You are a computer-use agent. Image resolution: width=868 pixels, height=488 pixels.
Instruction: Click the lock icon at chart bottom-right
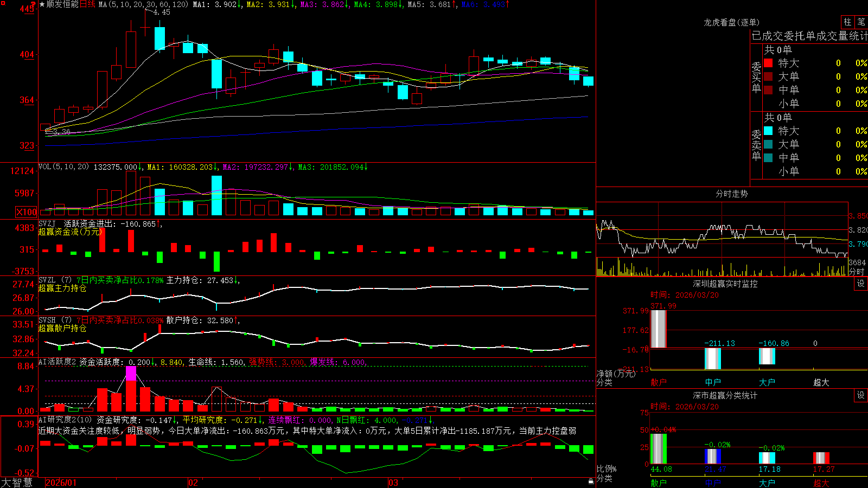coord(591,481)
